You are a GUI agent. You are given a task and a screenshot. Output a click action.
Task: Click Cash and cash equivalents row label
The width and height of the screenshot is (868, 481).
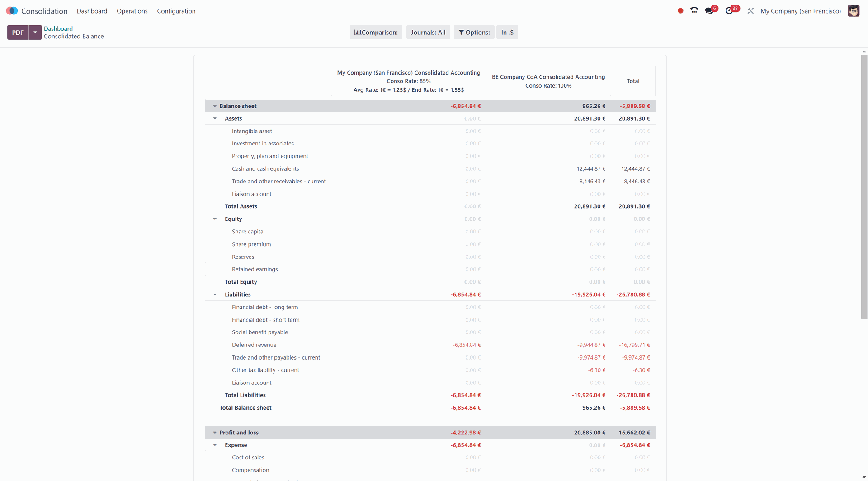pyautogui.click(x=265, y=169)
